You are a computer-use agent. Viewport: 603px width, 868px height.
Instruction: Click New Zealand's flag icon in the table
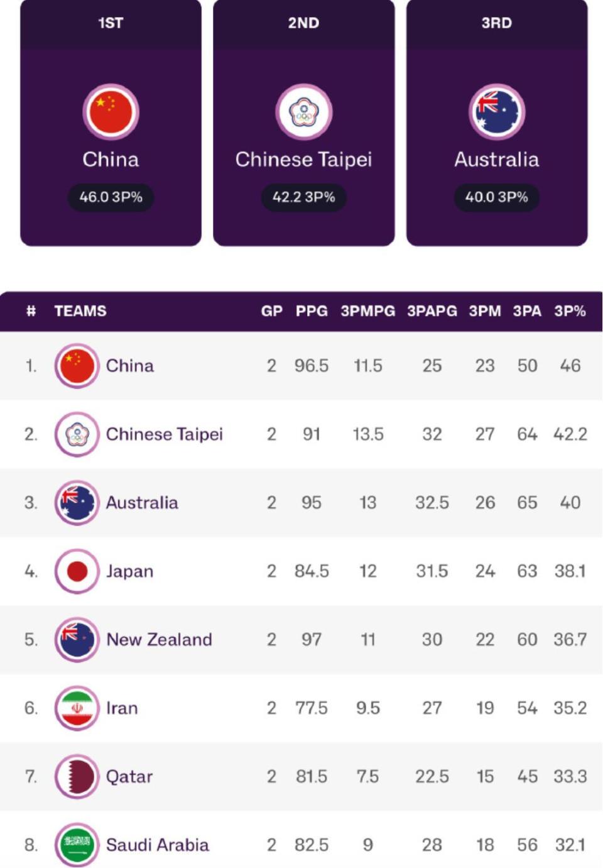77,640
